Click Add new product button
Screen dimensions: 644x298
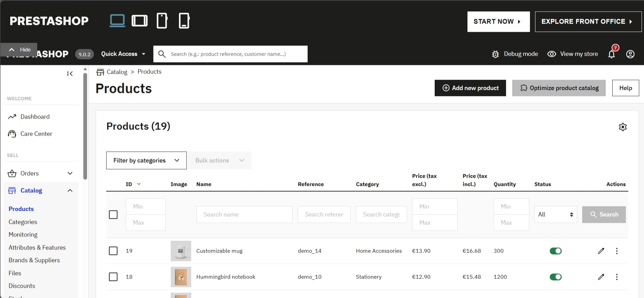(x=470, y=88)
